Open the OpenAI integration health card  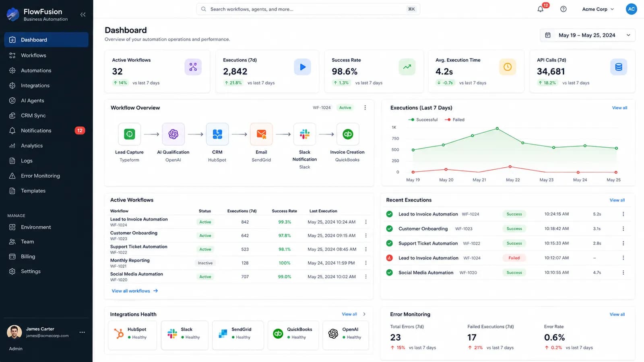click(346, 335)
